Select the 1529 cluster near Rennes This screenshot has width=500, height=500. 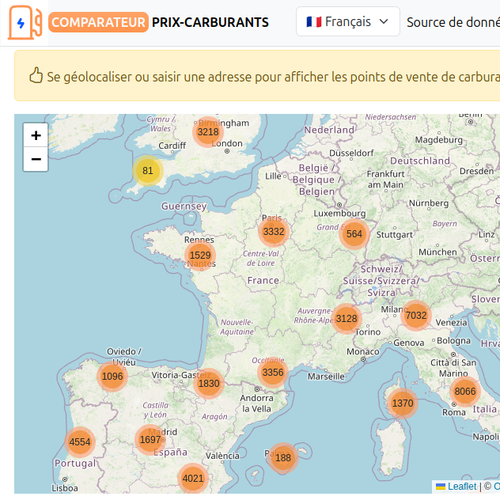pos(200,255)
